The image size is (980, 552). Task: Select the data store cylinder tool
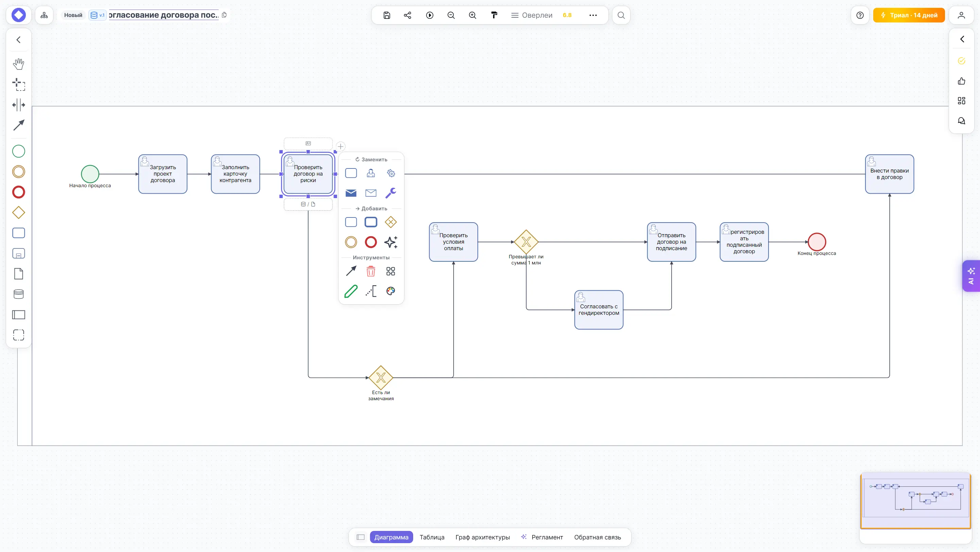(x=18, y=294)
